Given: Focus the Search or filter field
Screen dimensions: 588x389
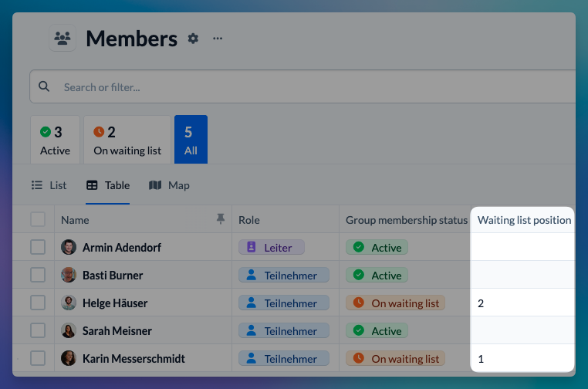Looking at the screenshot, I should click(302, 86).
